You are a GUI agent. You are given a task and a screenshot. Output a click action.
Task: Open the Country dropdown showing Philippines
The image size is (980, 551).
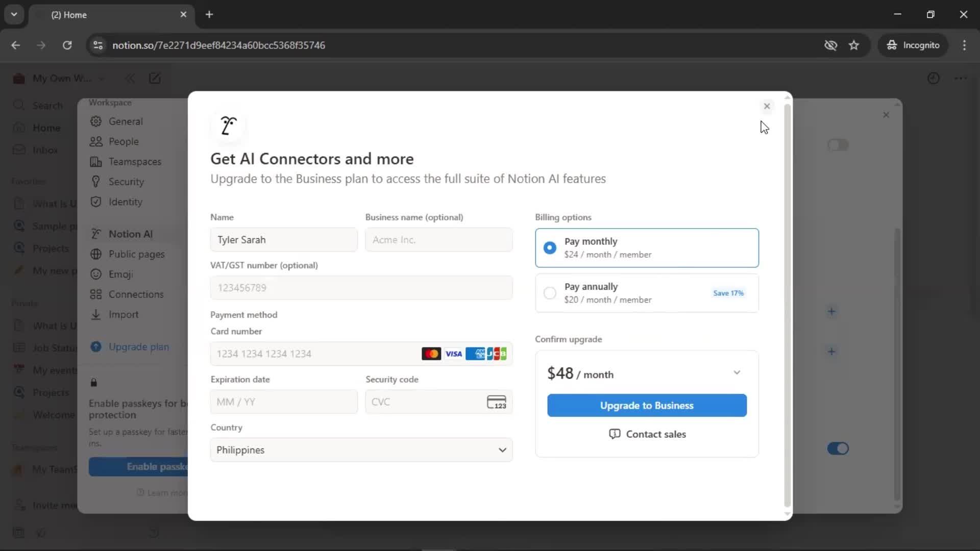[x=361, y=450]
